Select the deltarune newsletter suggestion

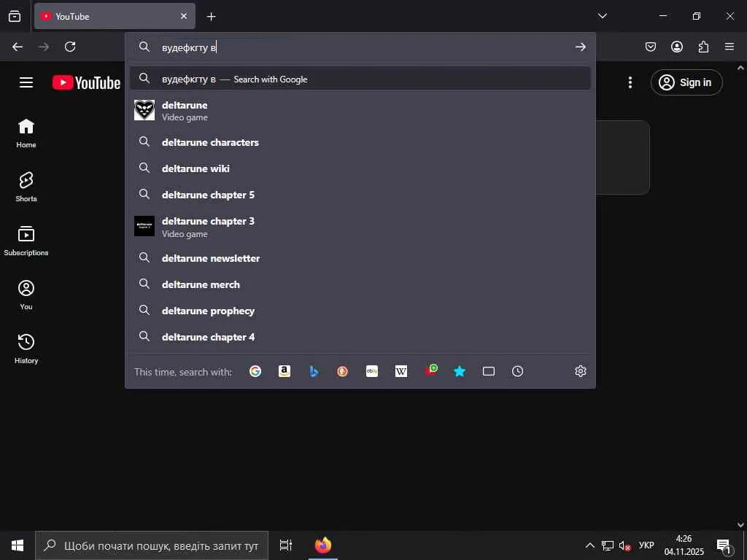360,258
